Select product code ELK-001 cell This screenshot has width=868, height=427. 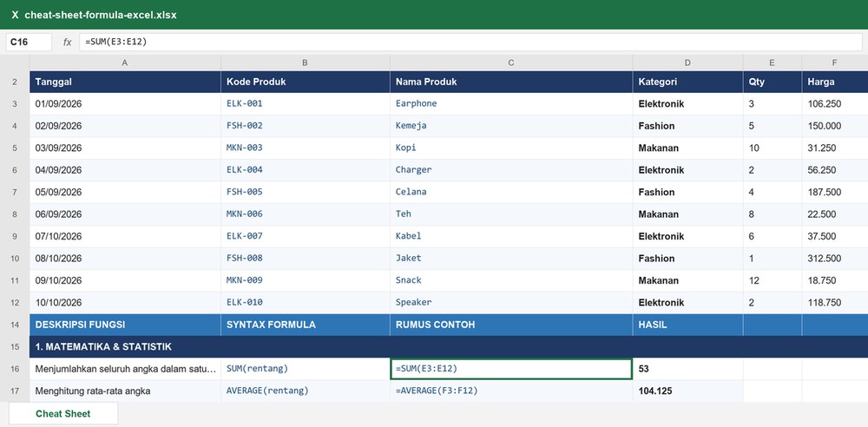coord(305,103)
